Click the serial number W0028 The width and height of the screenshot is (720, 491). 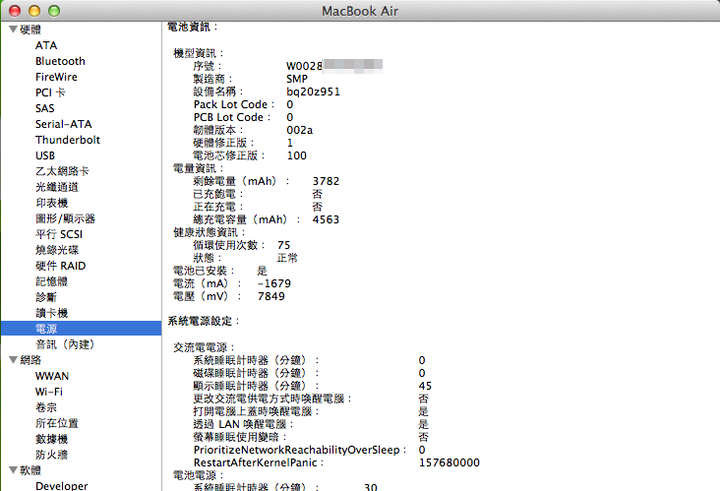(x=304, y=66)
